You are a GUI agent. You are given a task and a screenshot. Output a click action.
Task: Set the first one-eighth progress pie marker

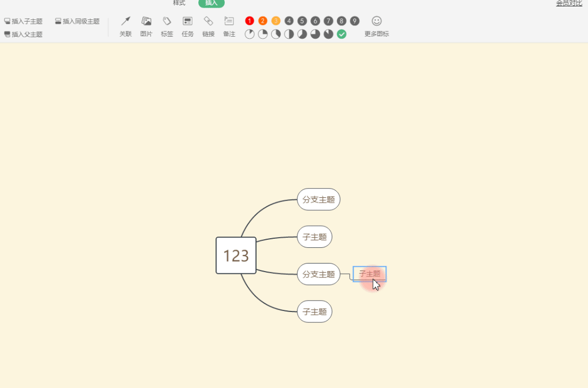click(x=250, y=34)
